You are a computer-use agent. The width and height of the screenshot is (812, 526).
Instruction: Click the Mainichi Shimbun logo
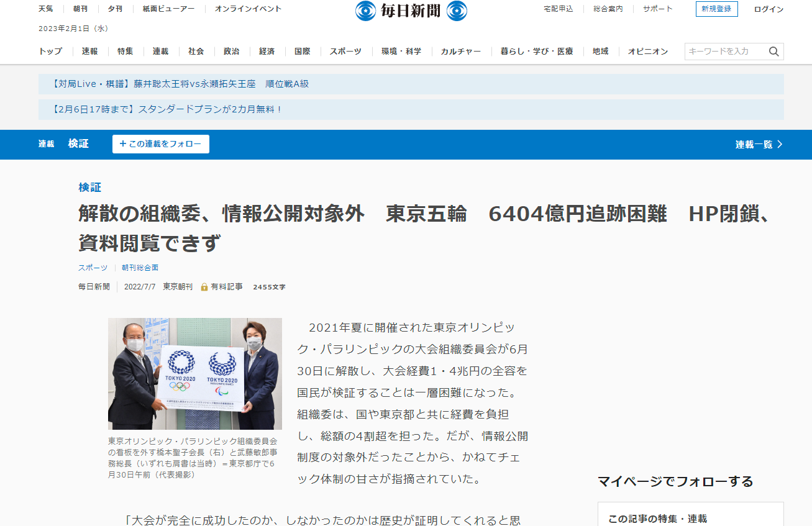point(411,11)
